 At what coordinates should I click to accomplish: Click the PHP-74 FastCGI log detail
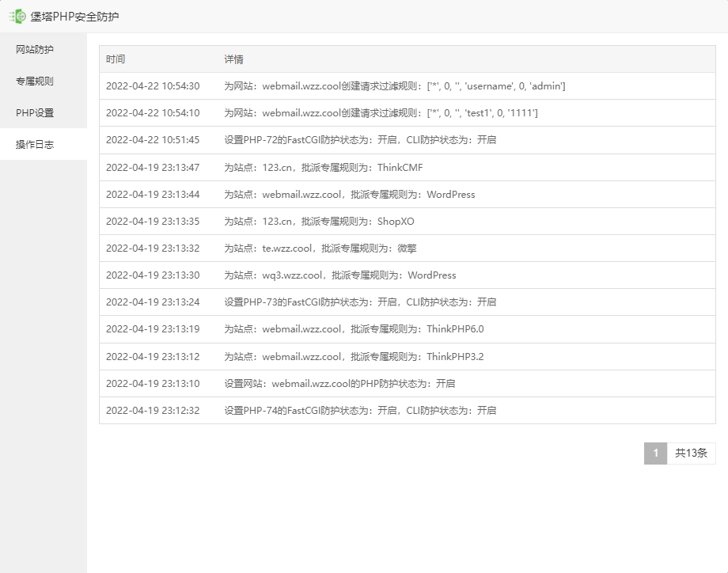(x=360, y=410)
